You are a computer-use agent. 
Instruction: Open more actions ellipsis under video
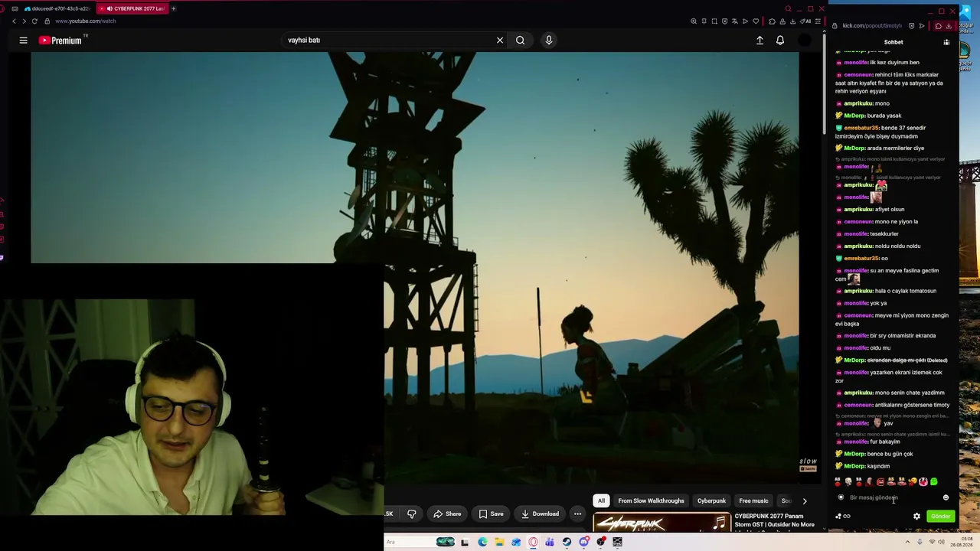(578, 514)
